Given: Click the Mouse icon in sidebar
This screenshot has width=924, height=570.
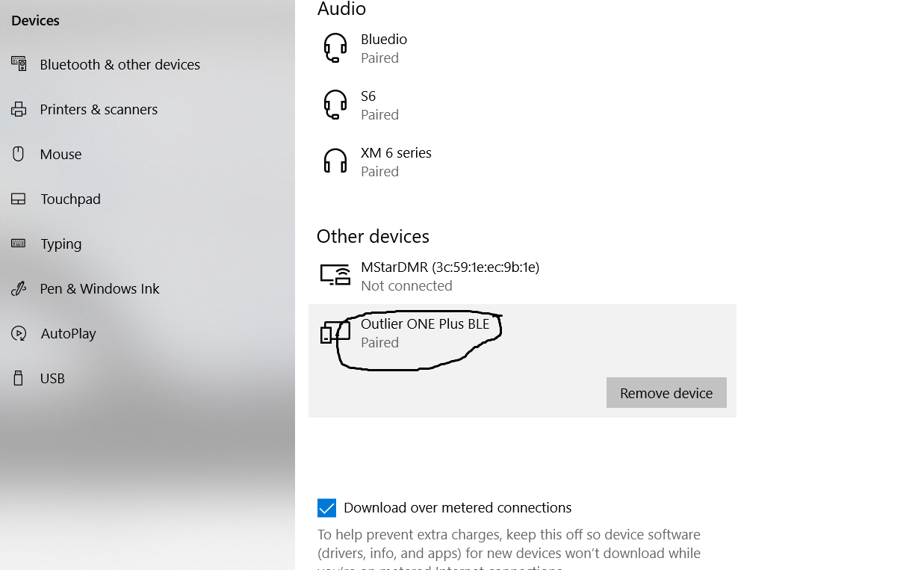Looking at the screenshot, I should pos(19,154).
